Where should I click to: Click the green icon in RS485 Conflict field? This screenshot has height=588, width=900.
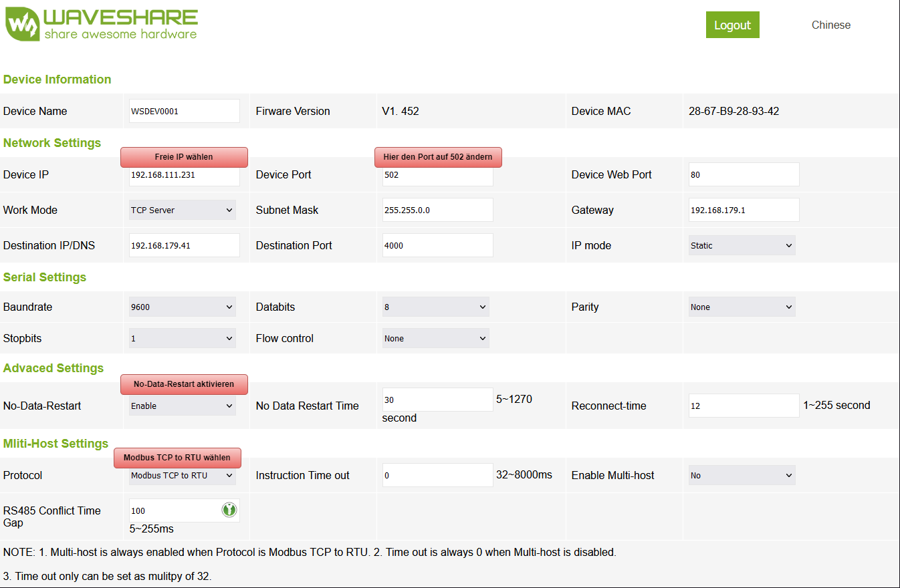tap(229, 510)
